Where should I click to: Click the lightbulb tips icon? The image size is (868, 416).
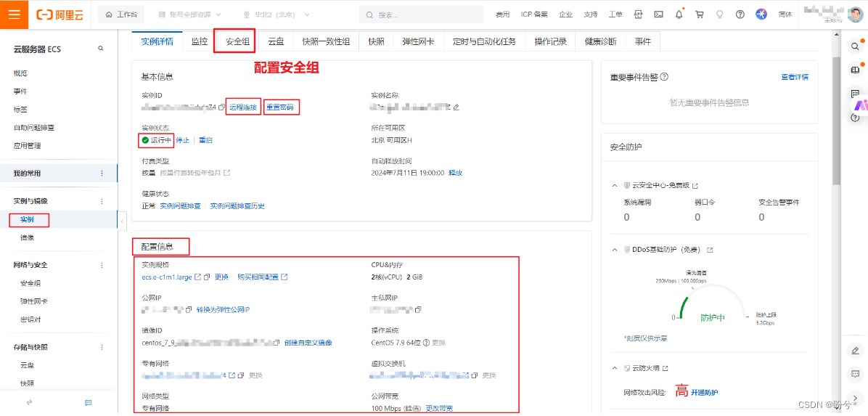coord(720,15)
